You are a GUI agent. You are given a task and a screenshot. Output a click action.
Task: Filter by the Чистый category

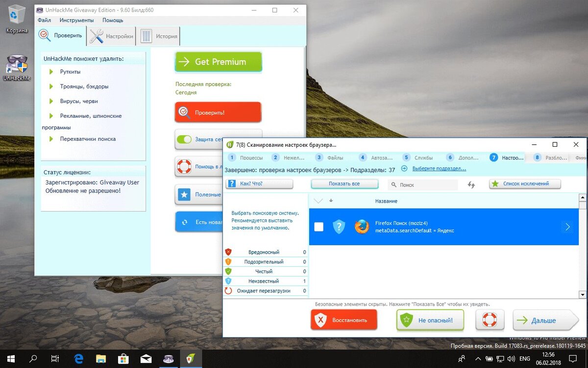266,271
